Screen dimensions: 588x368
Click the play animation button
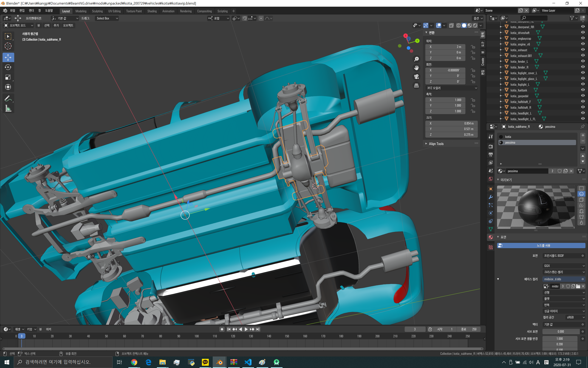click(x=246, y=329)
